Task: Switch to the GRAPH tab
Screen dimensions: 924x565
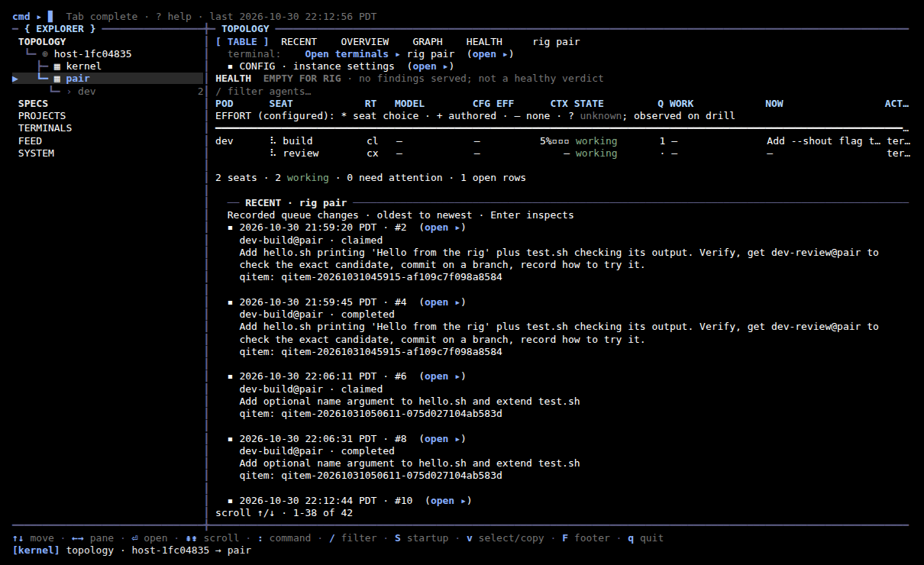Action: [427, 42]
